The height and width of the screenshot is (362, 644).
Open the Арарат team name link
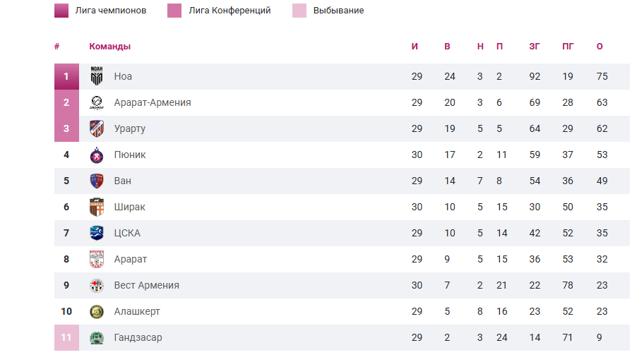point(131,259)
